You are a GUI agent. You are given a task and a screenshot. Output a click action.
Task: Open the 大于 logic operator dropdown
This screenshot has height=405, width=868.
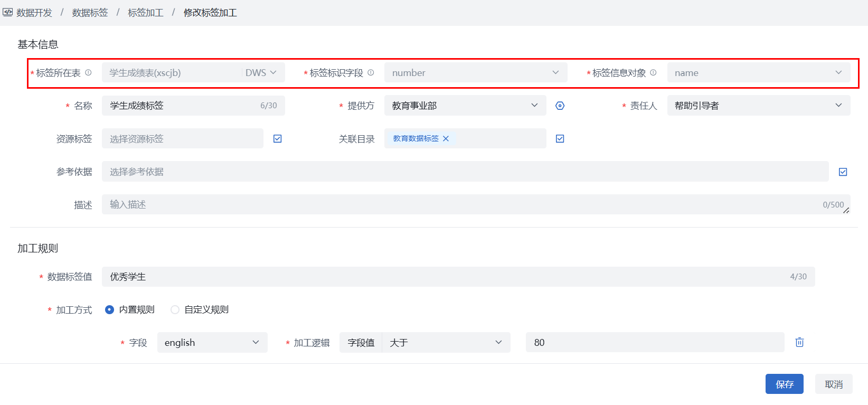click(x=446, y=343)
